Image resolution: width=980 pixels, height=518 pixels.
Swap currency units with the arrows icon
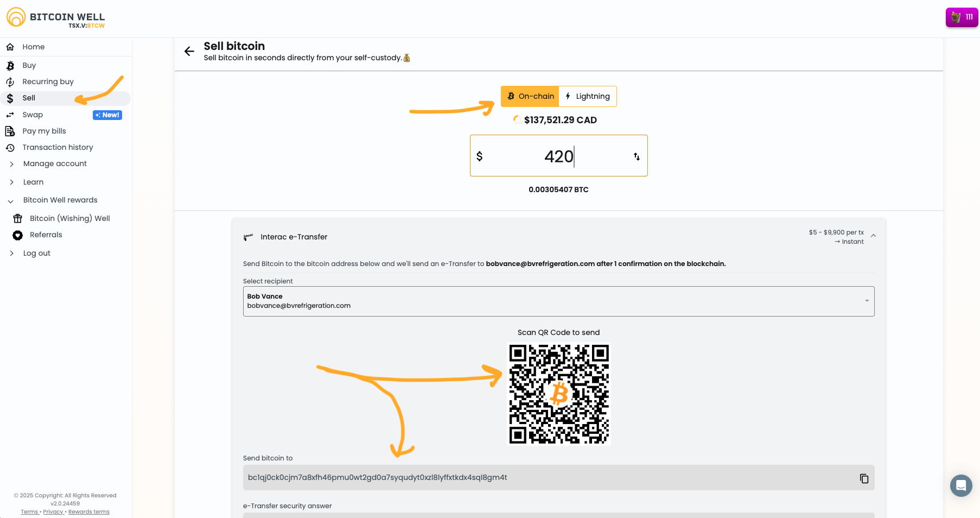click(x=637, y=156)
